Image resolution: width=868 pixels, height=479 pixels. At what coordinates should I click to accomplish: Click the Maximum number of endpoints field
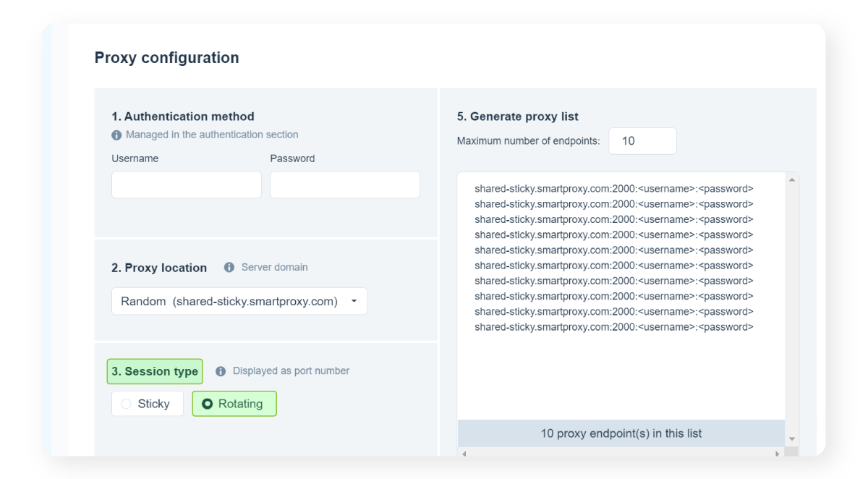pos(643,141)
